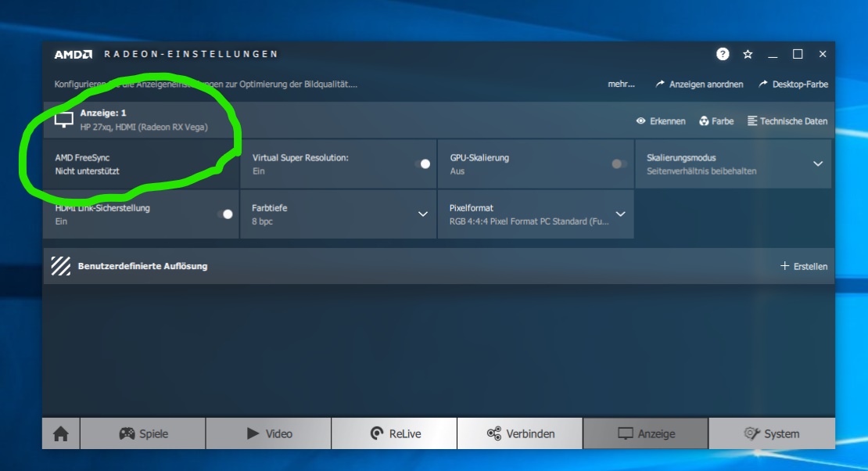Open the System tab
Image resolution: width=868 pixels, height=471 pixels.
coord(772,434)
